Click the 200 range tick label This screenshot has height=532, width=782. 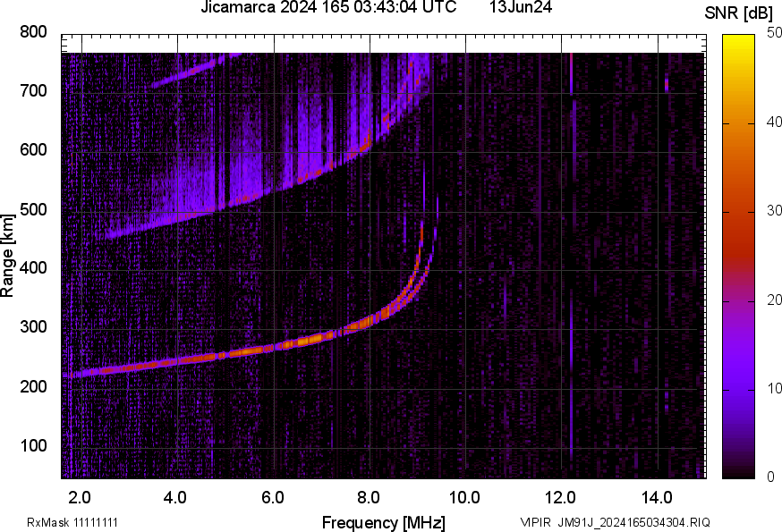33,386
